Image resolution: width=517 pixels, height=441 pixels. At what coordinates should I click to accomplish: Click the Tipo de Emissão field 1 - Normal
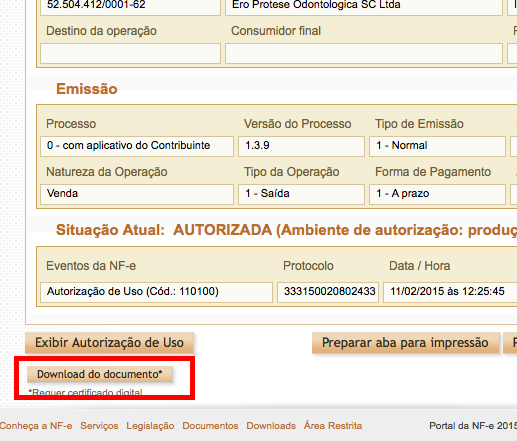(x=437, y=146)
